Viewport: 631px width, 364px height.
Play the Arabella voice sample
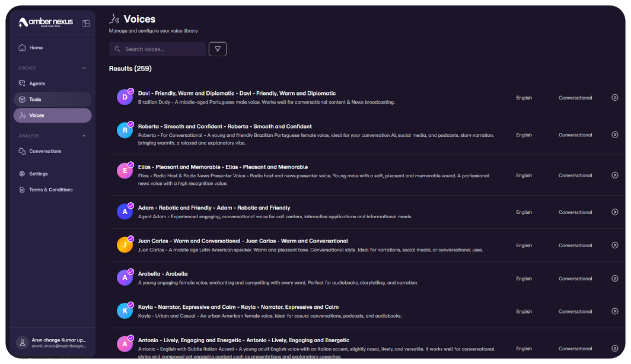(615, 279)
